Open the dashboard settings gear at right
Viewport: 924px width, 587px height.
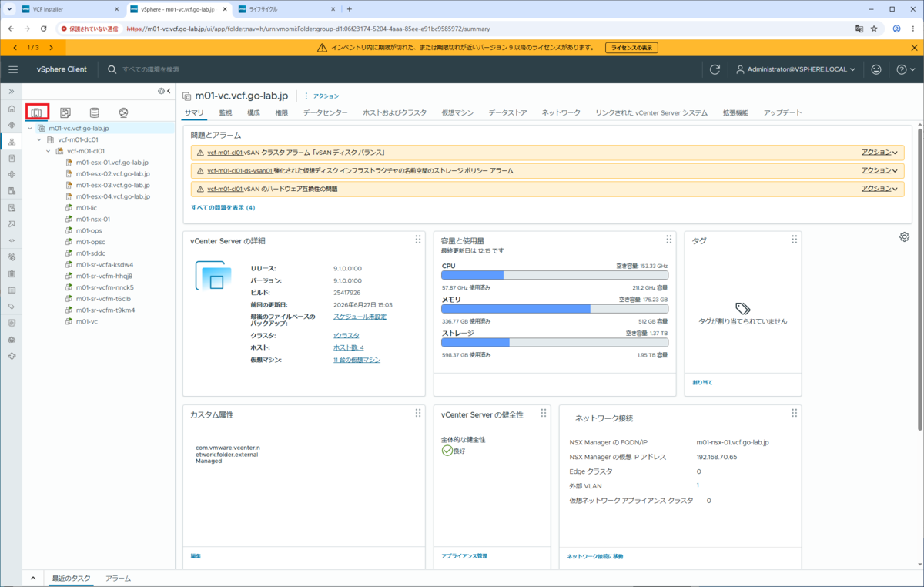click(904, 237)
